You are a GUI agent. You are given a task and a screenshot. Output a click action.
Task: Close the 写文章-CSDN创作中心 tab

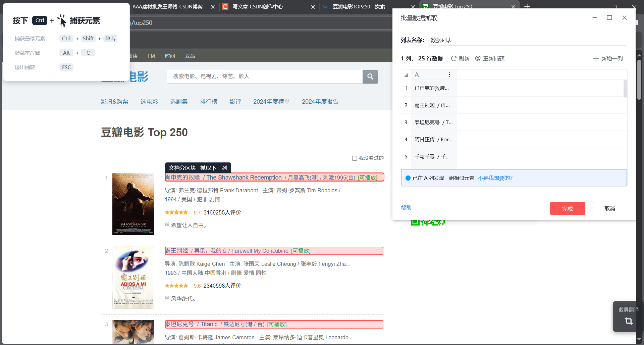point(313,7)
